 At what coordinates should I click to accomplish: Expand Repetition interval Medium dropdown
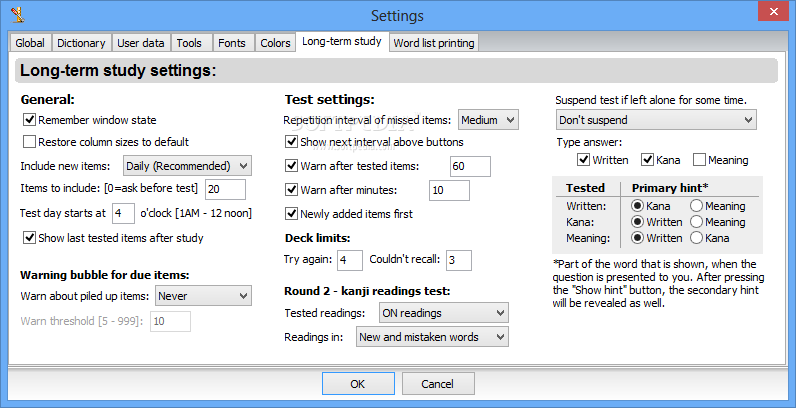(x=488, y=120)
